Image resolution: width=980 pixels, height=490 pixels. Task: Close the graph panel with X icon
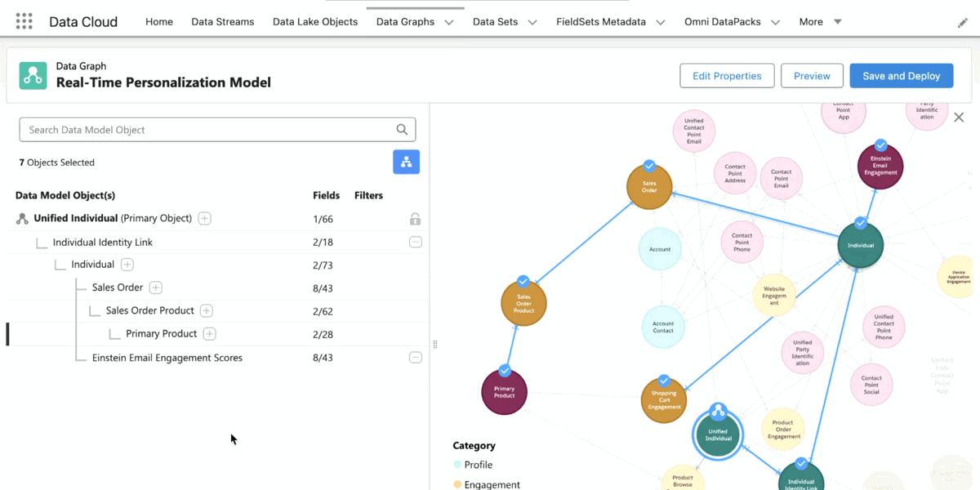(959, 118)
